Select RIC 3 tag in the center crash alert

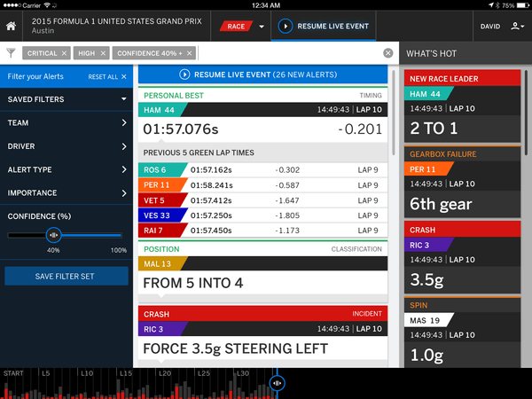point(163,329)
